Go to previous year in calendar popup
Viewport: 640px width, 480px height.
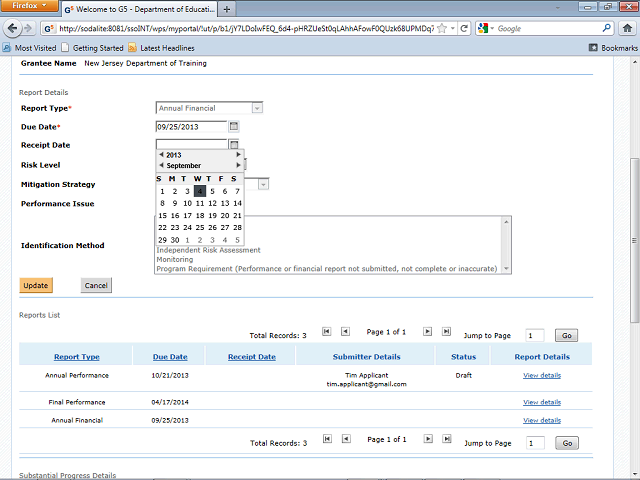[161, 155]
